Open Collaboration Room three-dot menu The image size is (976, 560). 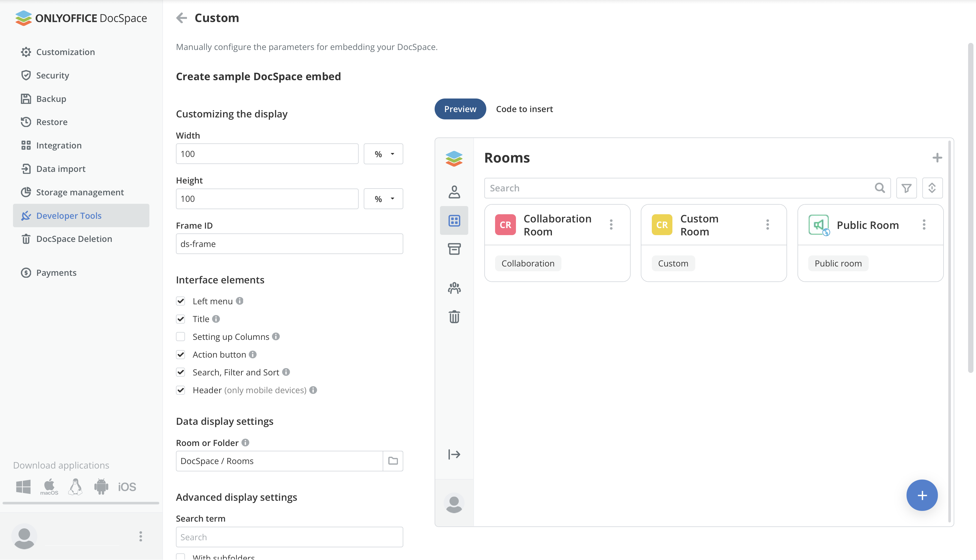611,225
